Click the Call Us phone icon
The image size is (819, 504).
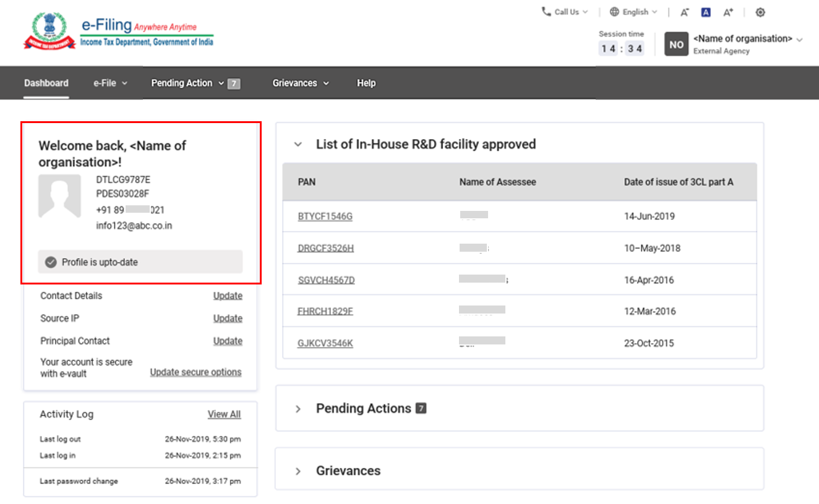pyautogui.click(x=546, y=12)
